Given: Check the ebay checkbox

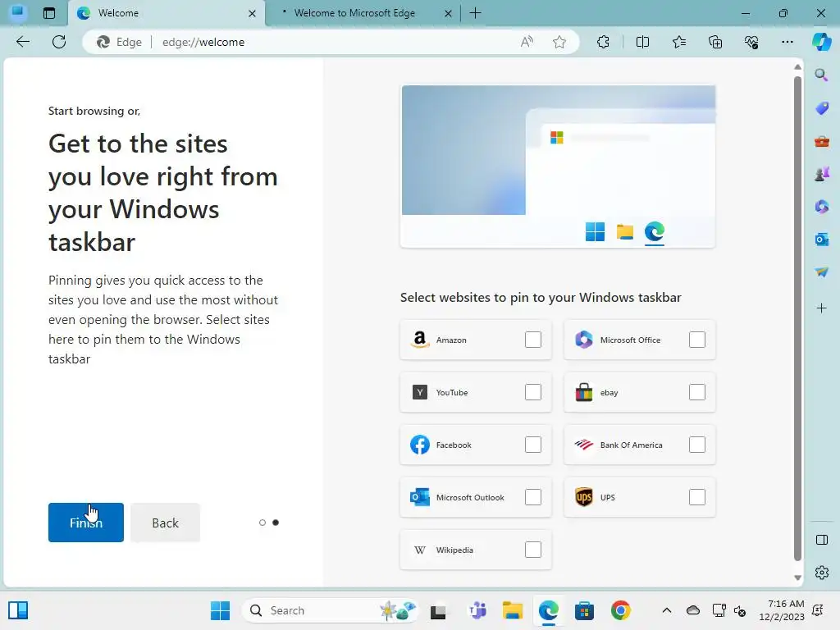Looking at the screenshot, I should coord(697,391).
